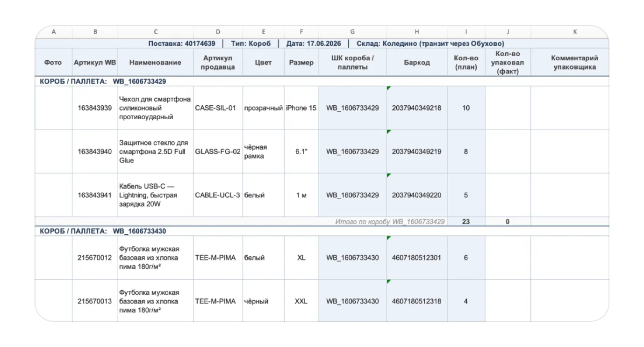Click the 'Кол-во упаковал (факт)' heading cell
Screen dimensions: 644x347
pyautogui.click(x=508, y=62)
